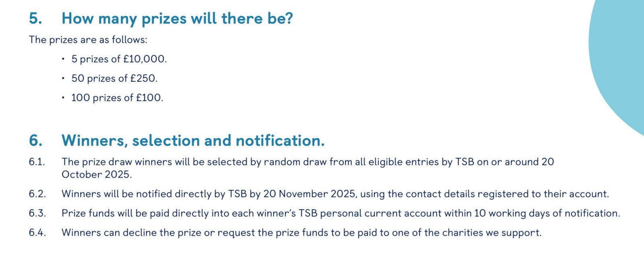Click the clause number 6.3
The width and height of the screenshot is (644, 258).
pyautogui.click(x=37, y=213)
